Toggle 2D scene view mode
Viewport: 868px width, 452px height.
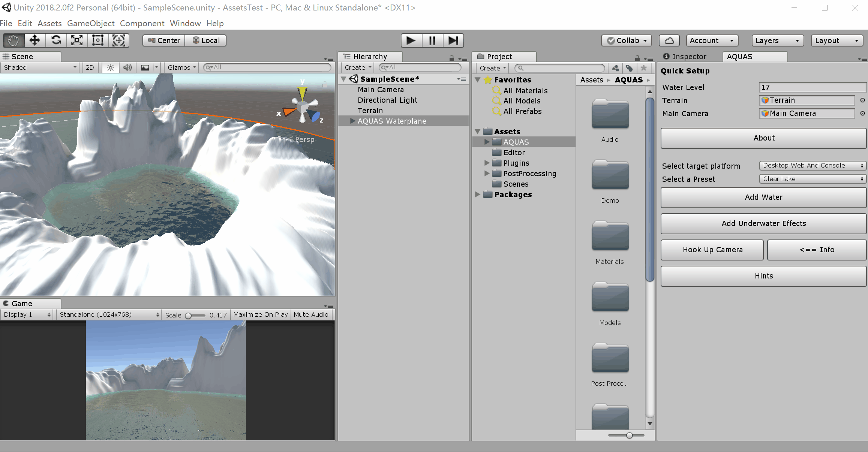coord(90,67)
